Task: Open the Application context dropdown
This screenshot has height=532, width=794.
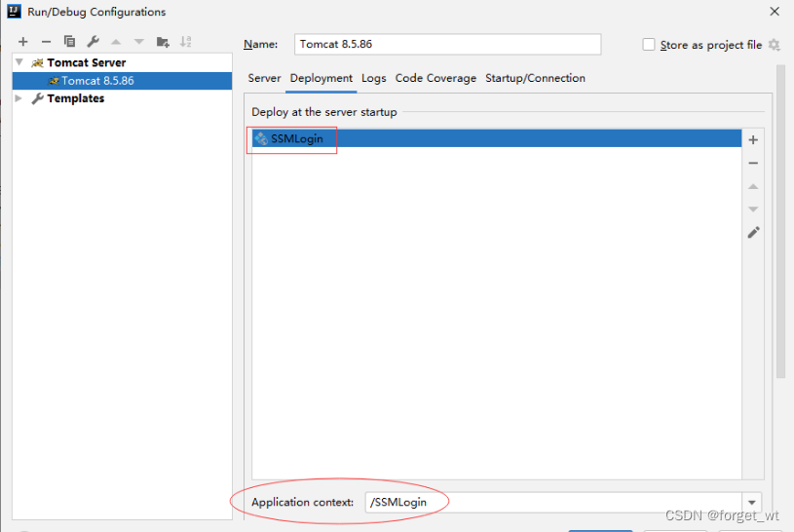Action: (751, 503)
